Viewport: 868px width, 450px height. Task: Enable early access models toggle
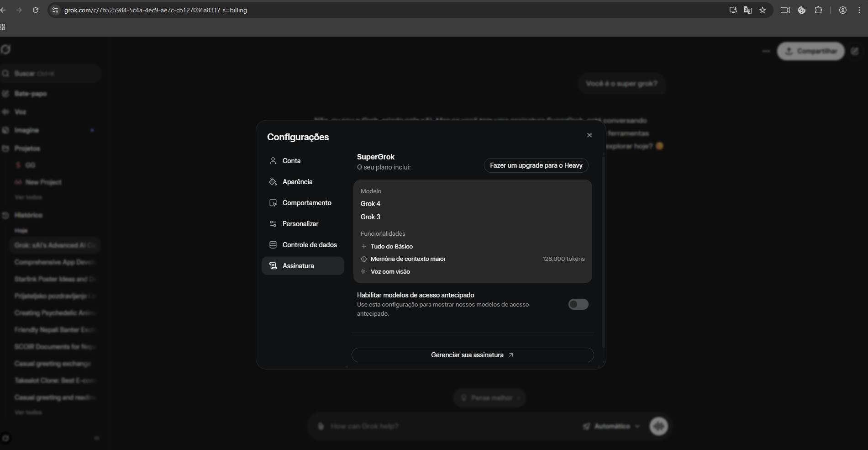(578, 304)
